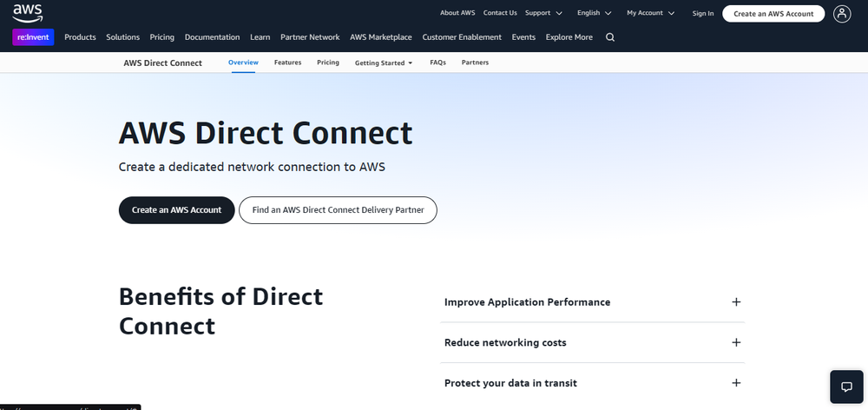Screen dimensions: 868x410
Task: Open the Partners tab
Action: [475, 62]
